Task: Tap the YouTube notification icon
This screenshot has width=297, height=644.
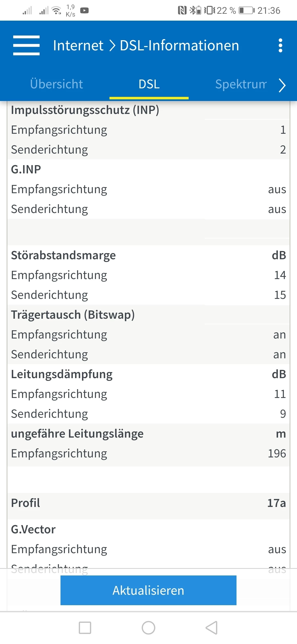Action: [84, 10]
